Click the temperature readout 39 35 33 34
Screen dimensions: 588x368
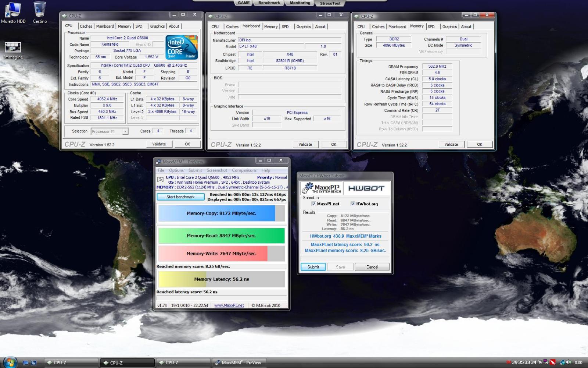[x=524, y=362]
